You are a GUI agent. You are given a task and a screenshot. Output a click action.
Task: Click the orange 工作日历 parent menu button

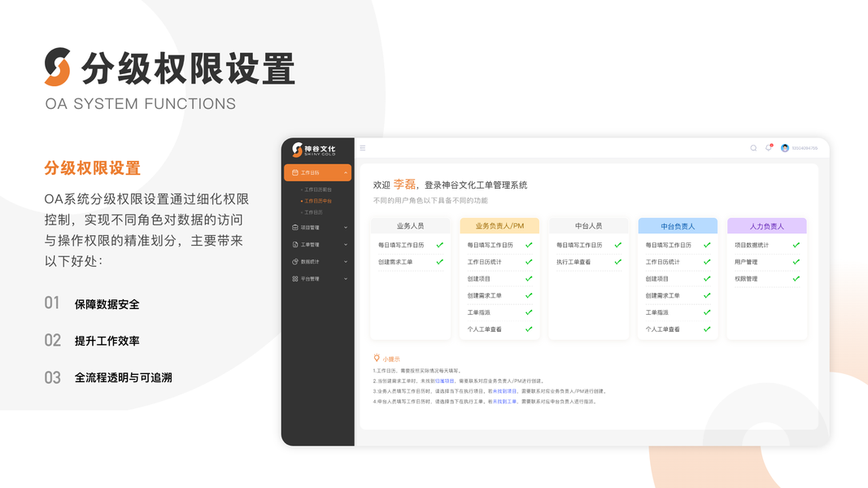click(x=318, y=172)
